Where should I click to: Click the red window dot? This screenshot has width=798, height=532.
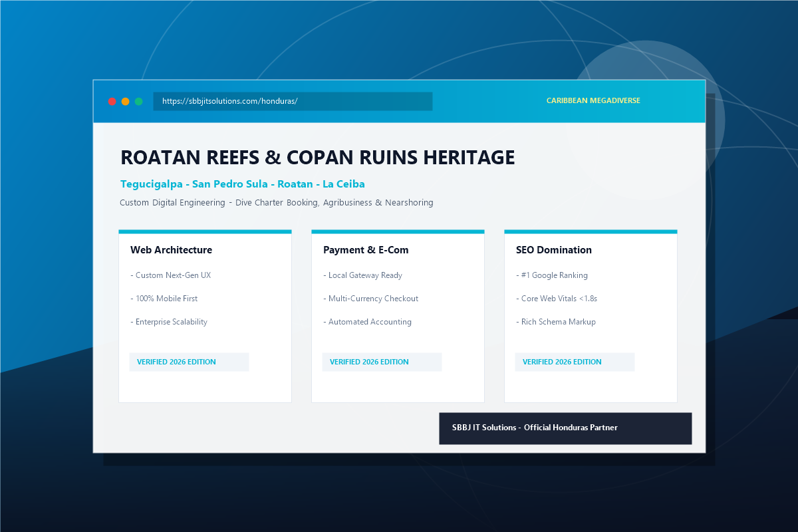tap(112, 101)
